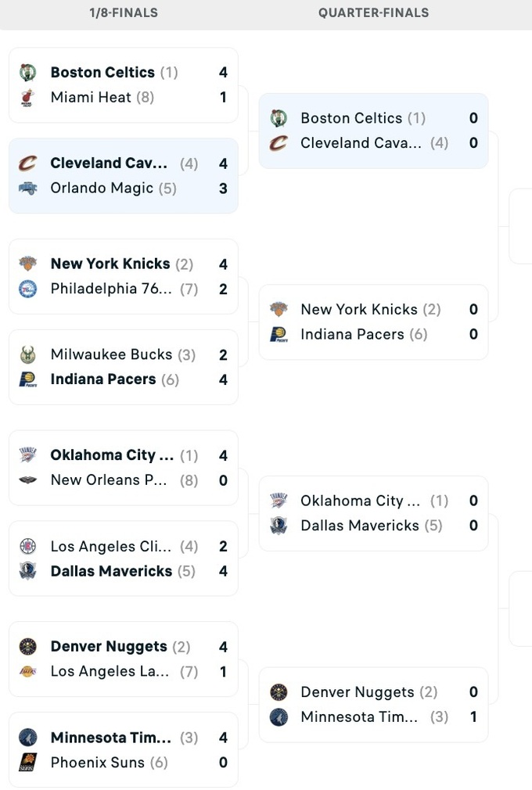Click the upper semi-final placeholder box
Viewport: 532px width, 790px height.
[522, 226]
